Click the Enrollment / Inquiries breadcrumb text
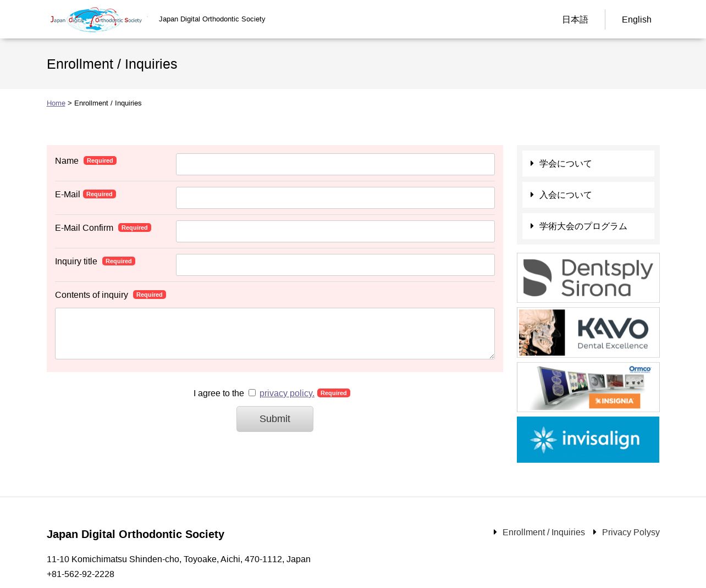Screen dimensions: 706x588 (x=108, y=103)
